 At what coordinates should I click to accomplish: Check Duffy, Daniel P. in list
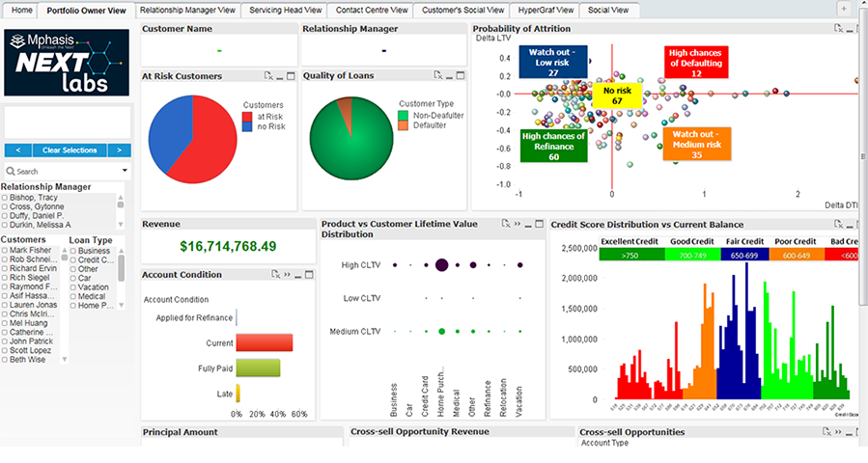click(x=5, y=216)
